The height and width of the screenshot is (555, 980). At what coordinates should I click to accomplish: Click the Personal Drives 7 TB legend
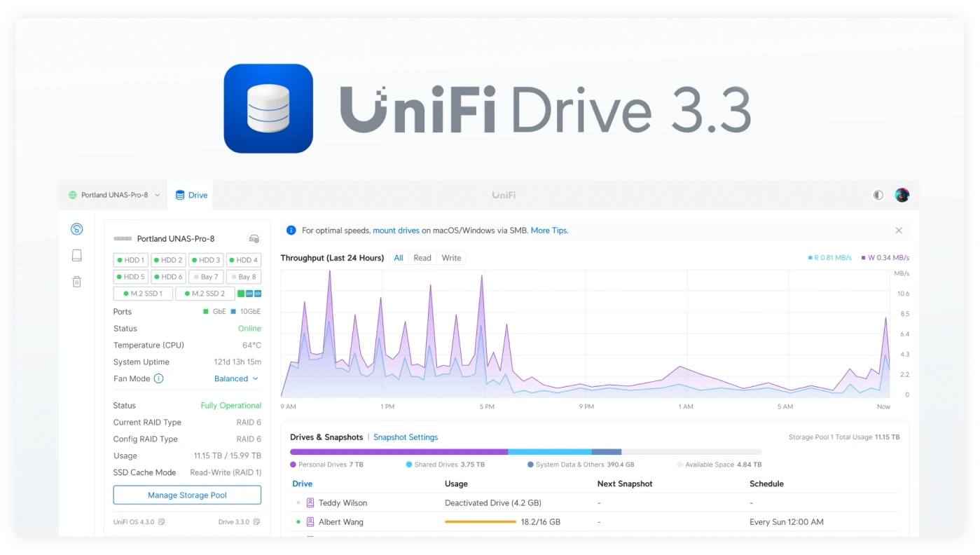(x=326, y=465)
